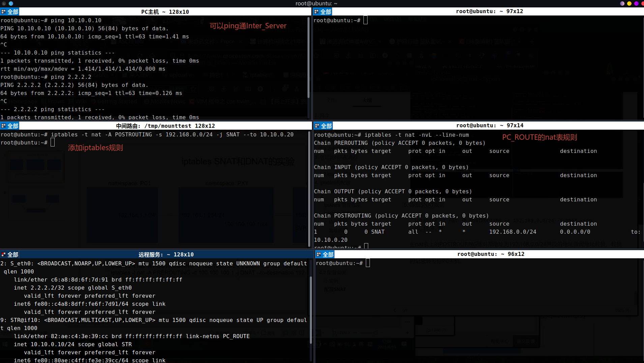The width and height of the screenshot is (644, 363).
Task: Select the '中间路由: /tmp/mounttest' title bar
Action: pyautogui.click(x=165, y=126)
